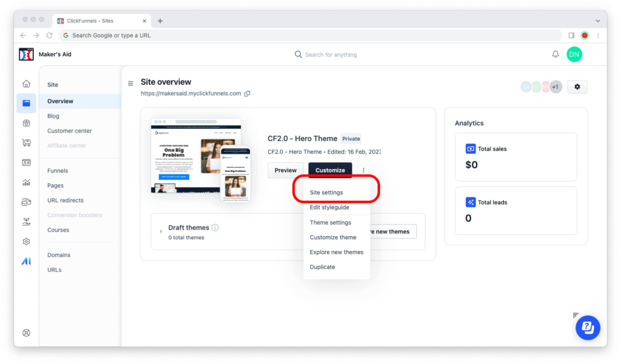
Task: Click the '0 total themes' text
Action: click(186, 237)
